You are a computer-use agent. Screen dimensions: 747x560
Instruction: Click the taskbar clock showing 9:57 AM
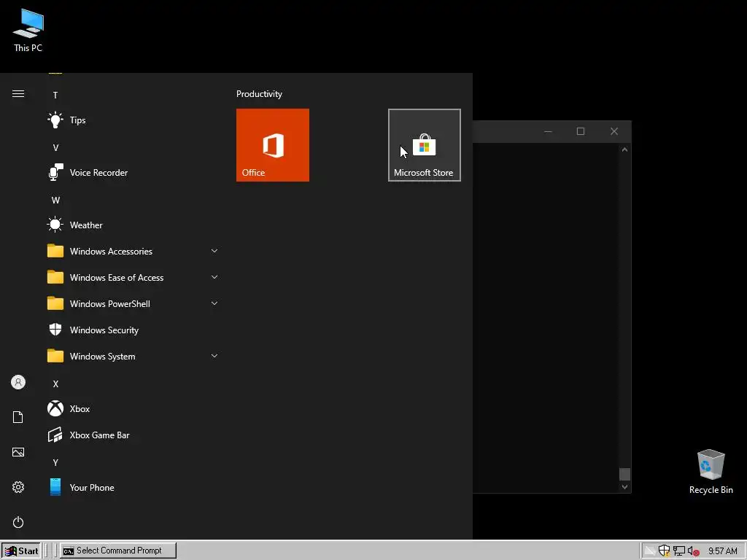coord(723,551)
